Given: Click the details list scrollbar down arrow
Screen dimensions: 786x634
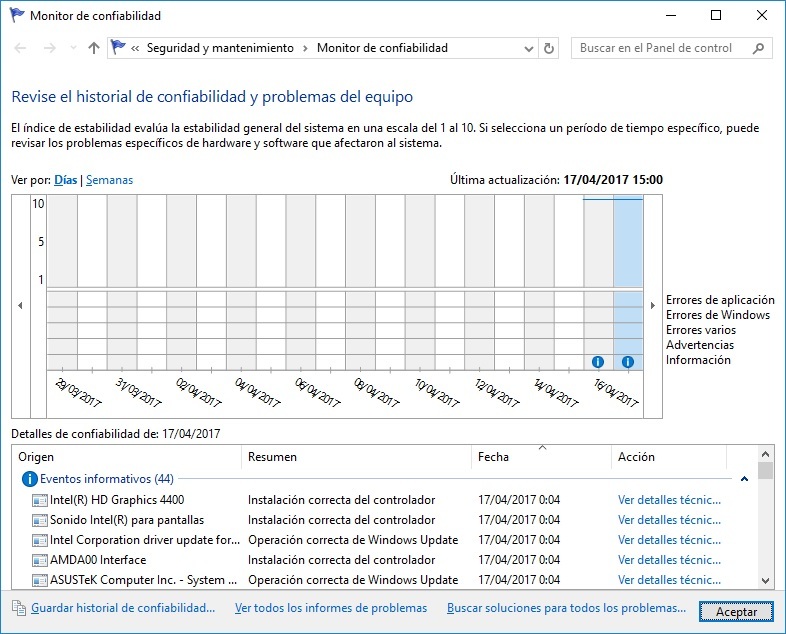Looking at the screenshot, I should (766, 580).
